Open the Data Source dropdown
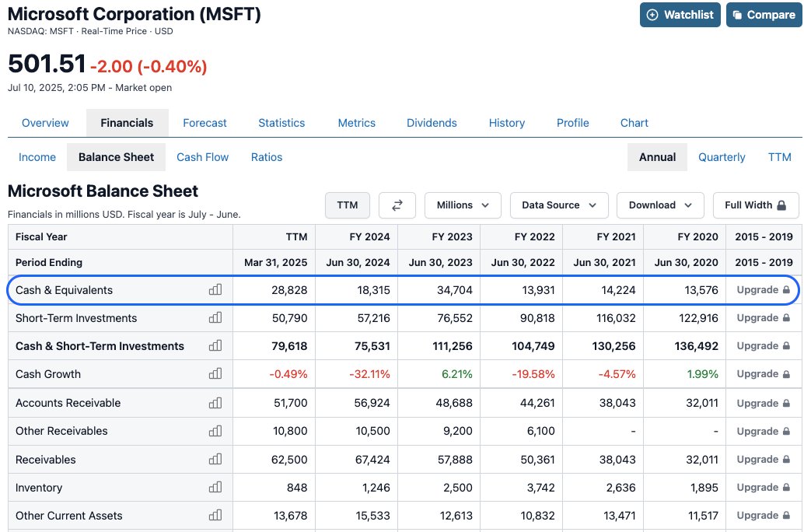The image size is (804, 532). pyautogui.click(x=559, y=205)
